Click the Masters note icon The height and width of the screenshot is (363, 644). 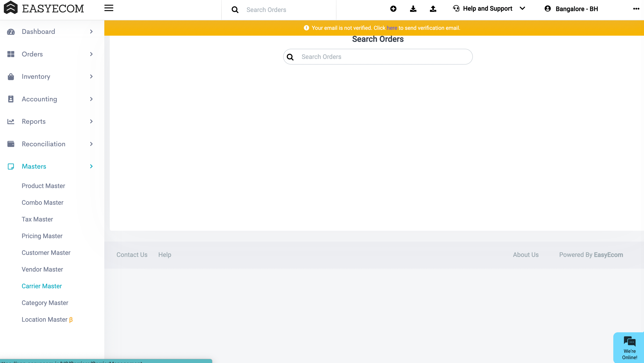(11, 167)
